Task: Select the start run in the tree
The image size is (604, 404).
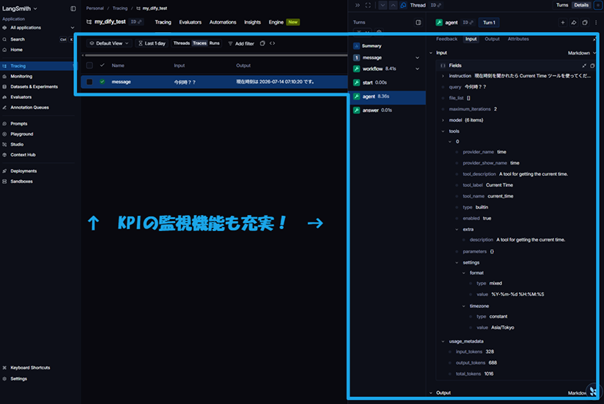Action: [389, 82]
